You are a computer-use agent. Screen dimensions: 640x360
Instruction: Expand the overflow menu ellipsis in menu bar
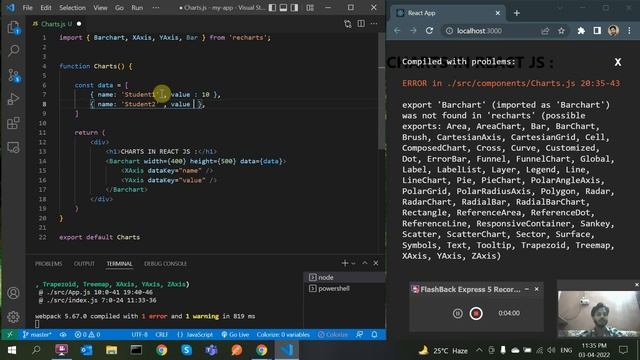(x=156, y=8)
